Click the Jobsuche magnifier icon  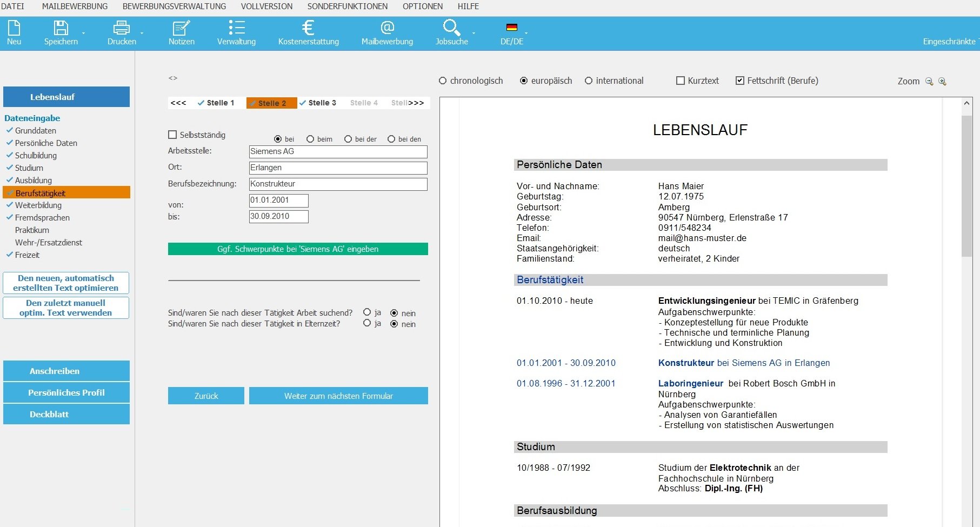451,28
